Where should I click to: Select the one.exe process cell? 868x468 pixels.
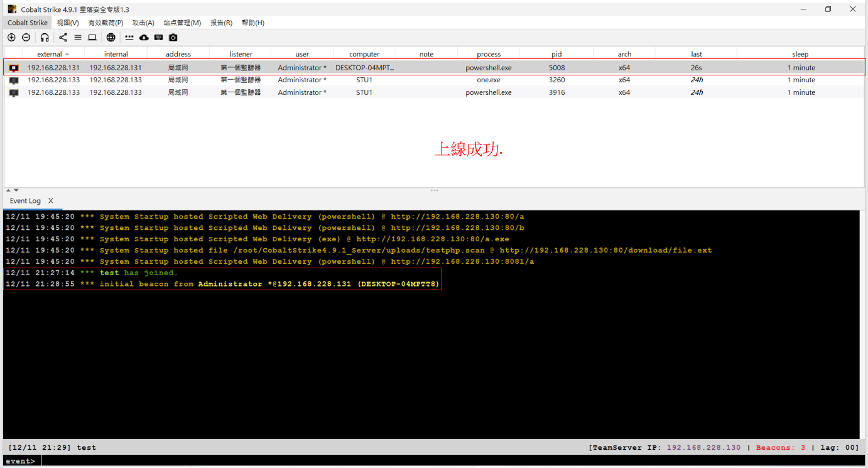[x=489, y=80]
